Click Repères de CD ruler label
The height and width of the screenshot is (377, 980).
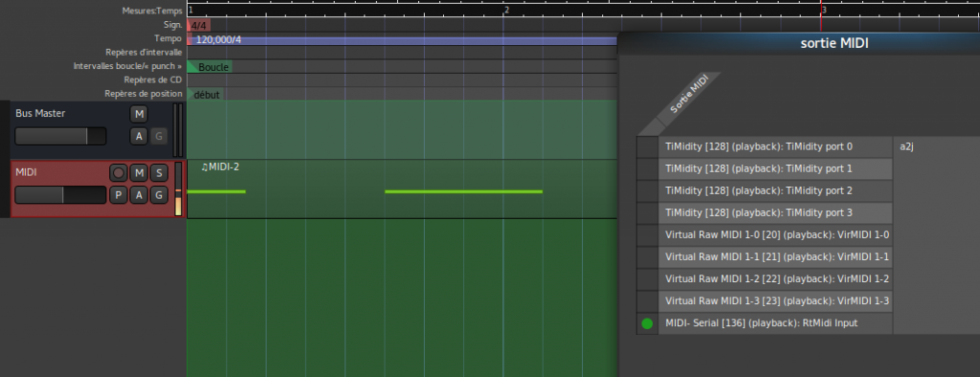tap(153, 80)
